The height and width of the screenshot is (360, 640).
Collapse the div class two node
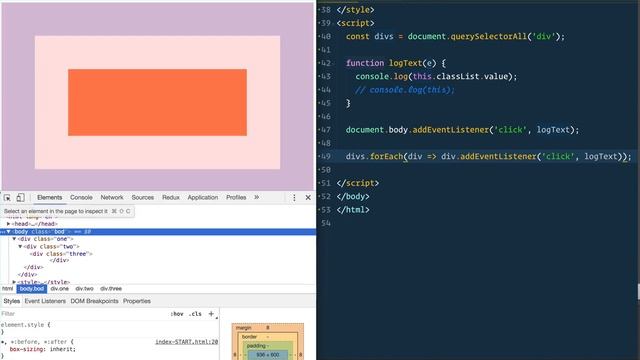pos(20,247)
